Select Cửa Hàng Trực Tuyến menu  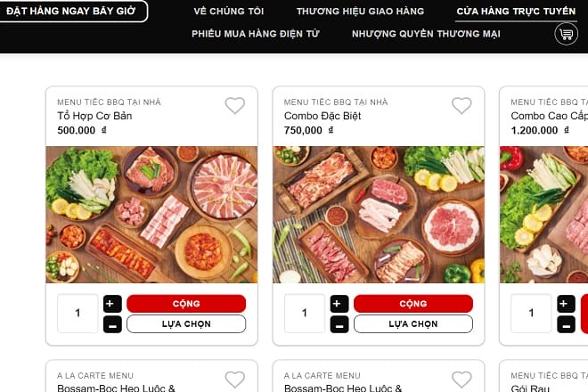516,12
